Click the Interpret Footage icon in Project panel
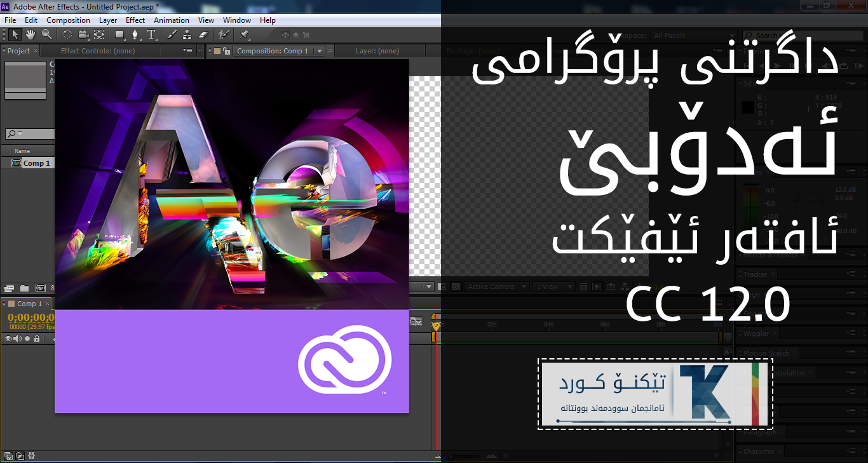Screen dimensions: 868x463 click(9, 288)
